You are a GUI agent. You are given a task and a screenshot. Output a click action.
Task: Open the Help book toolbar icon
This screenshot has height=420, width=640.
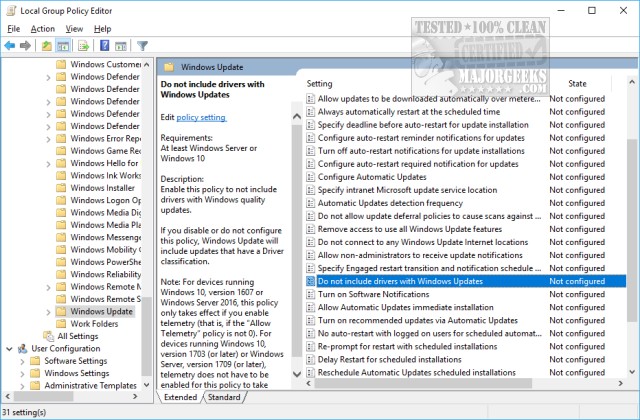pyautogui.click(x=104, y=45)
